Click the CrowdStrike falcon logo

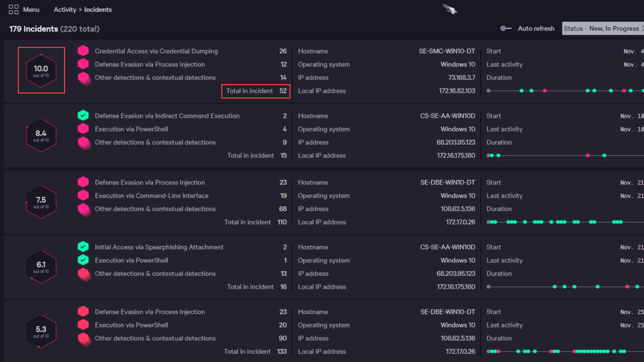450,9
